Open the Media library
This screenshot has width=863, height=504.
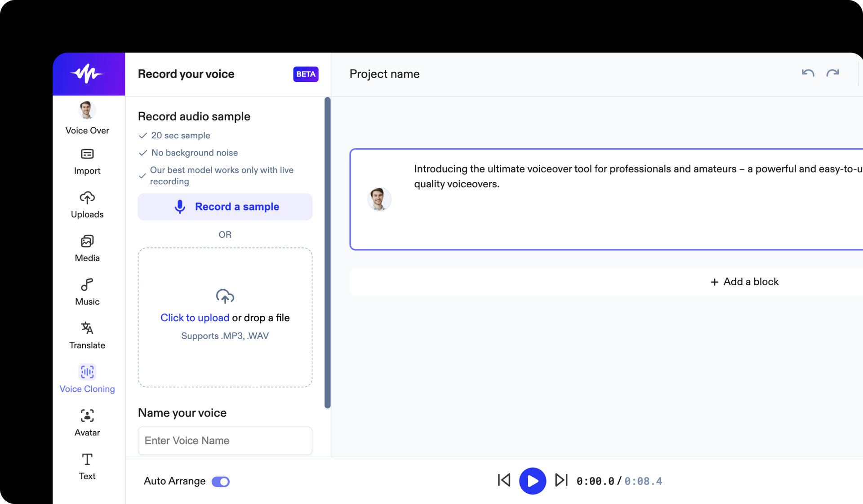click(87, 248)
